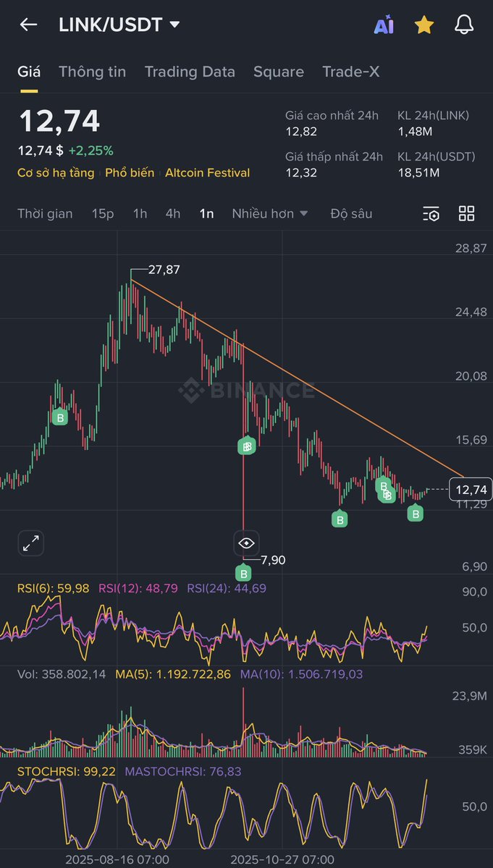Select the 1h timeframe
The image size is (493, 868).
pyautogui.click(x=140, y=213)
